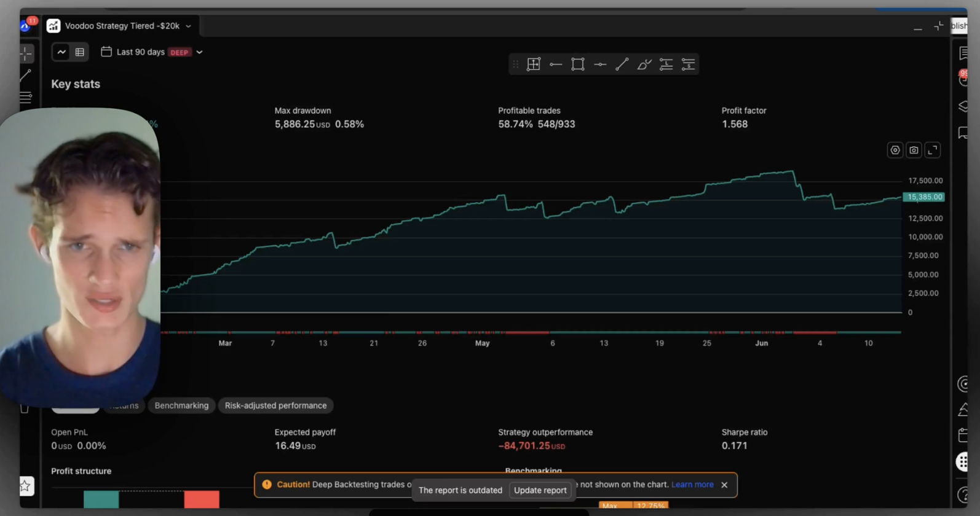Open the Voodoo Strategy icon in tab
This screenshot has width=980, height=516.
click(53, 26)
